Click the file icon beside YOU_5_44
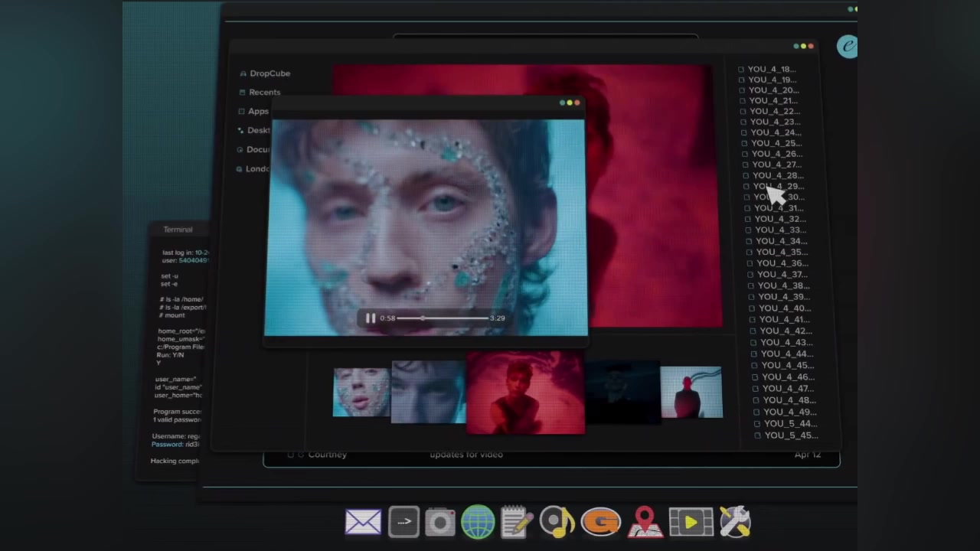Screen dimensions: 980x551 (x=757, y=424)
